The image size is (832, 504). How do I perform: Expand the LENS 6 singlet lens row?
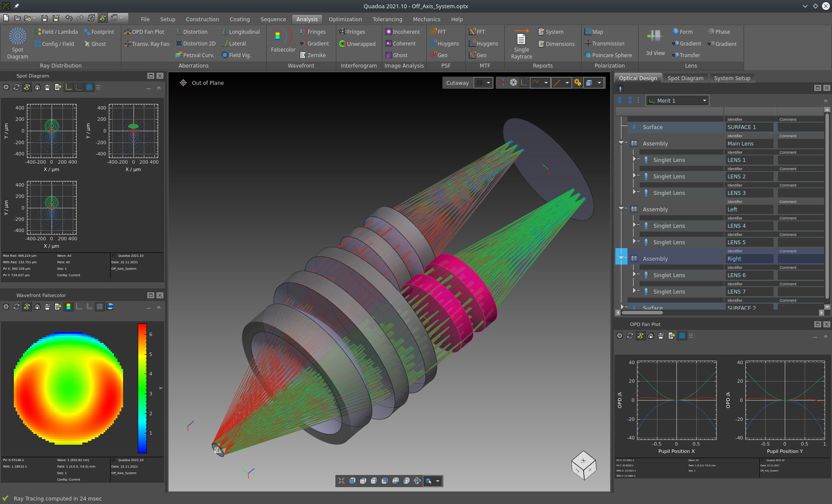[x=634, y=274]
